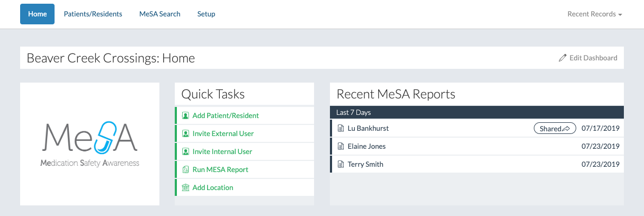Expand the Recent Records dropdown

tap(594, 14)
